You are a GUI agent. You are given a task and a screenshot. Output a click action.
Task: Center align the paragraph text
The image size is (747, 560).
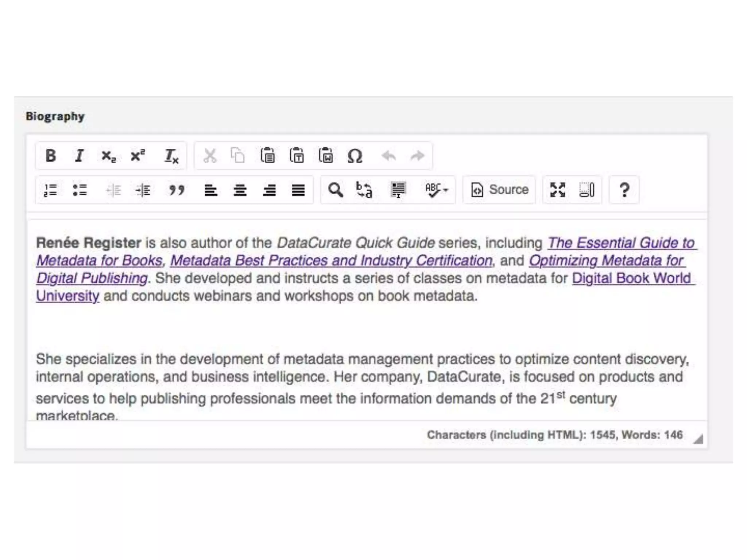240,190
